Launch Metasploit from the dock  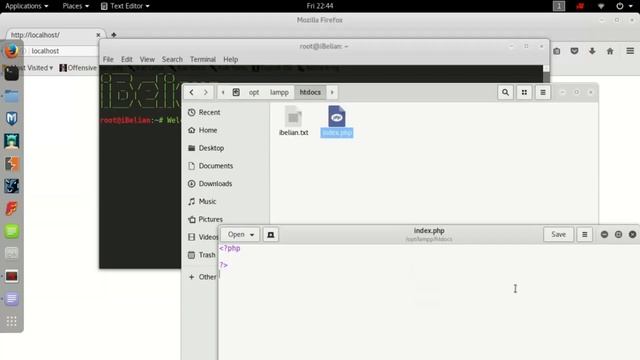coord(11,118)
